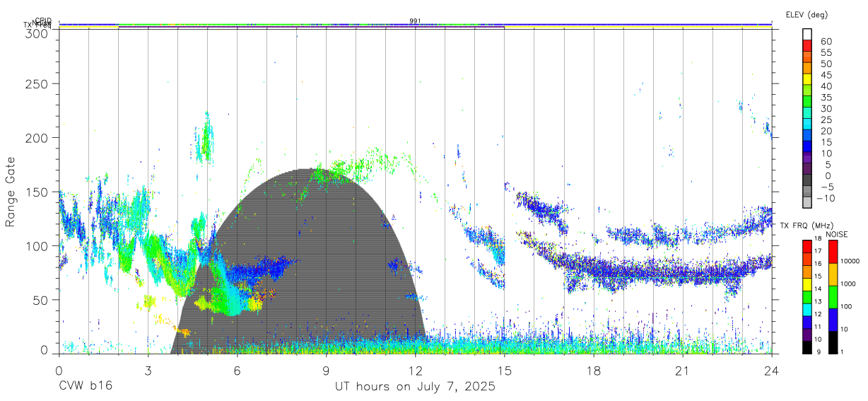Click the "6" tick on UT hours axis
This screenshot has height=401, width=868.
point(237,371)
